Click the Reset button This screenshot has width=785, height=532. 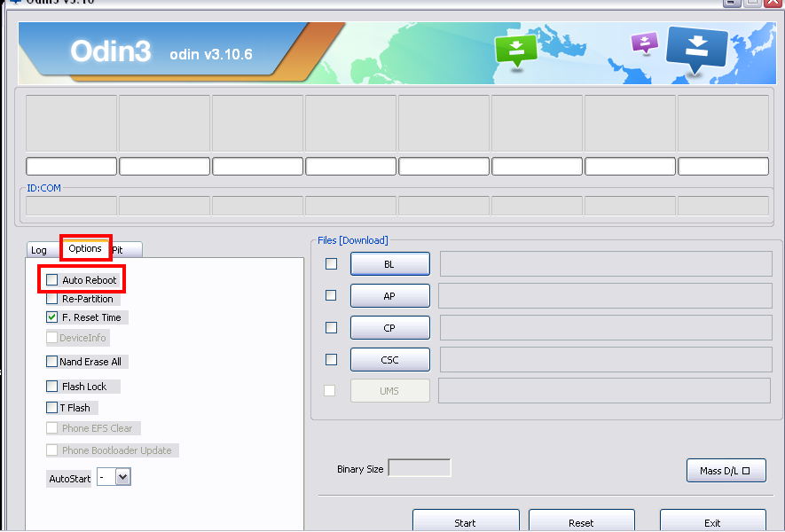(581, 522)
